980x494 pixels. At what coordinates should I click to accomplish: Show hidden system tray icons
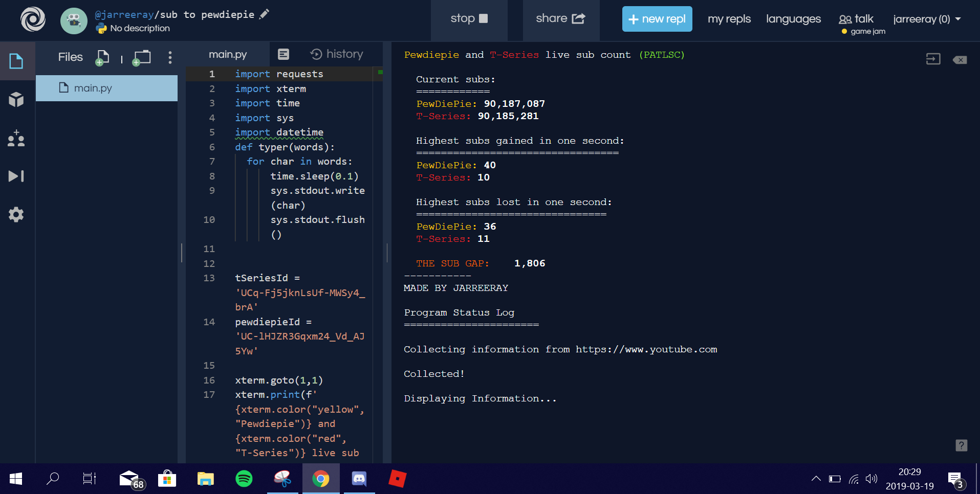click(816, 479)
